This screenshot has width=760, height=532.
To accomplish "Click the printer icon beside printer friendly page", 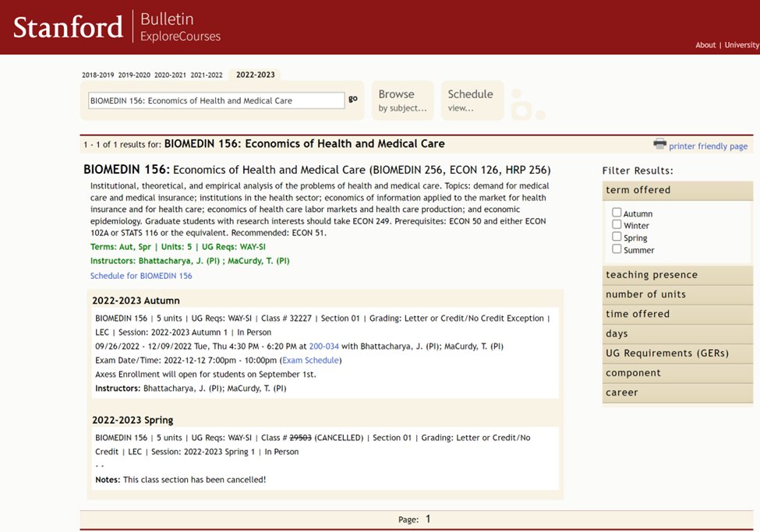I will [x=659, y=143].
